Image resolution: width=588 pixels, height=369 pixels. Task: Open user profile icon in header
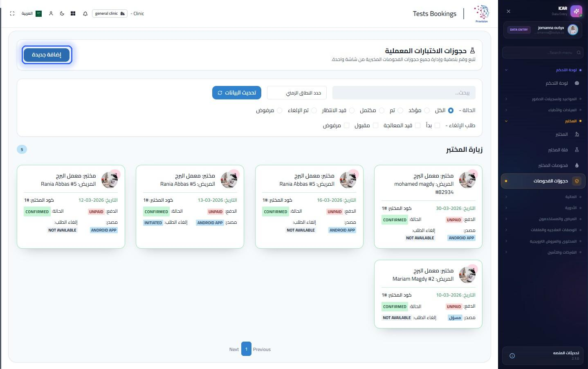coord(51,13)
